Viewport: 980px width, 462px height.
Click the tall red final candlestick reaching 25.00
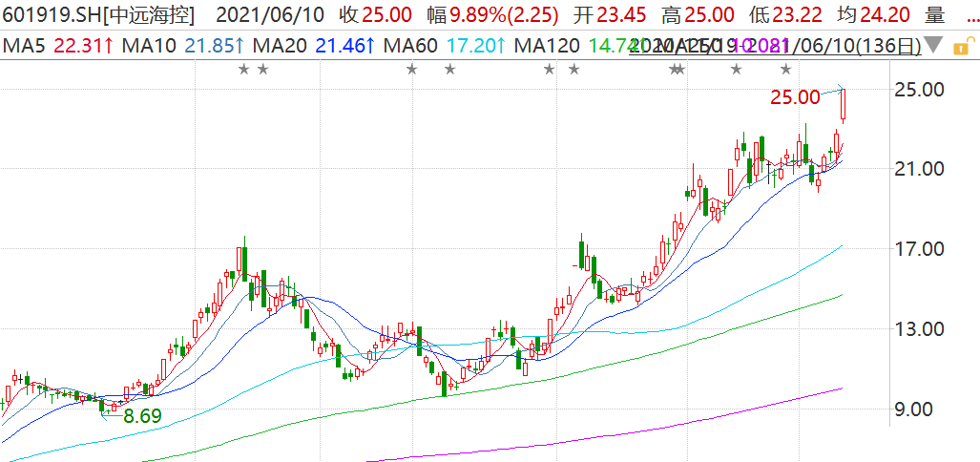tap(844, 105)
